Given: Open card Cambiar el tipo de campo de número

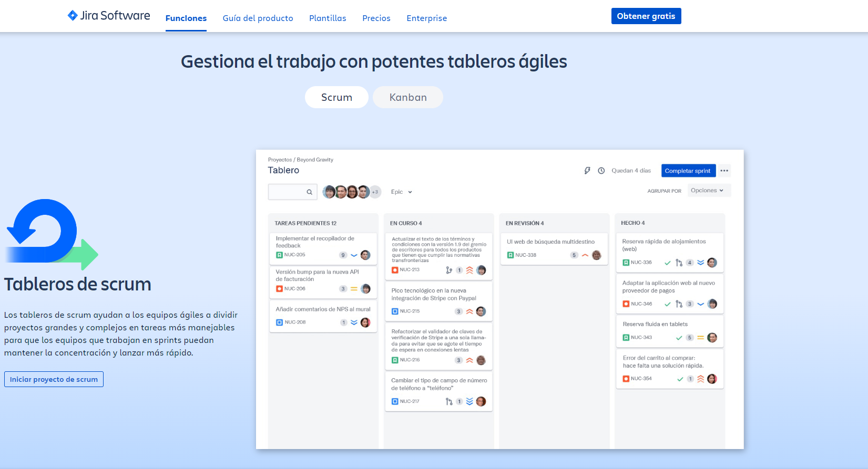Looking at the screenshot, I should (439, 391).
